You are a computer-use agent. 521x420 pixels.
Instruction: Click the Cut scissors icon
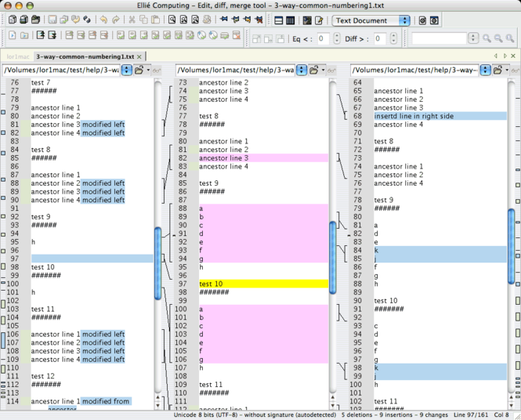click(132, 20)
